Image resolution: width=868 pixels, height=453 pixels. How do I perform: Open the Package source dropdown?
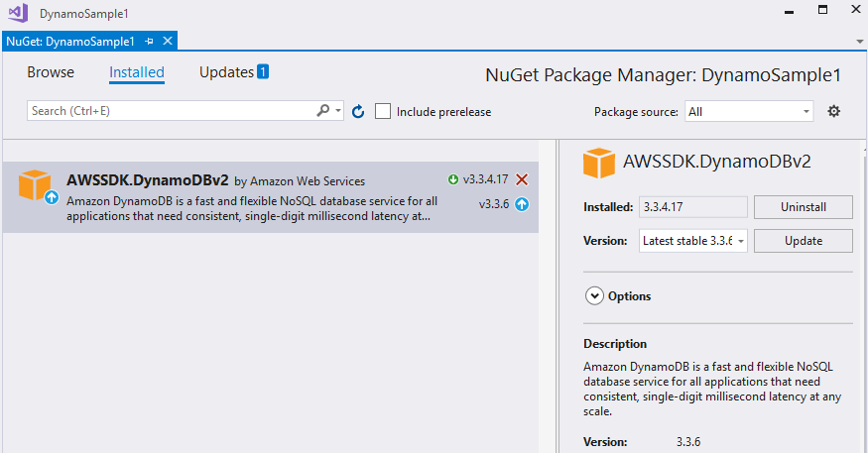tap(749, 112)
